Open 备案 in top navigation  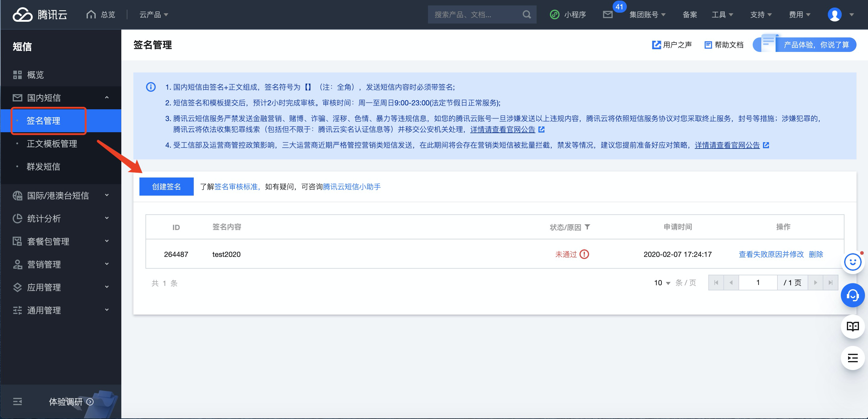tap(689, 14)
